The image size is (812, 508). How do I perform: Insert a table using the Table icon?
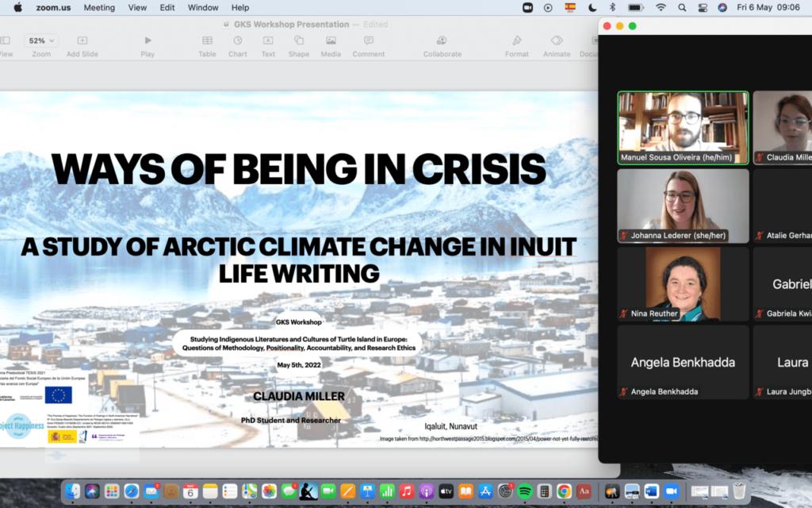click(x=207, y=40)
